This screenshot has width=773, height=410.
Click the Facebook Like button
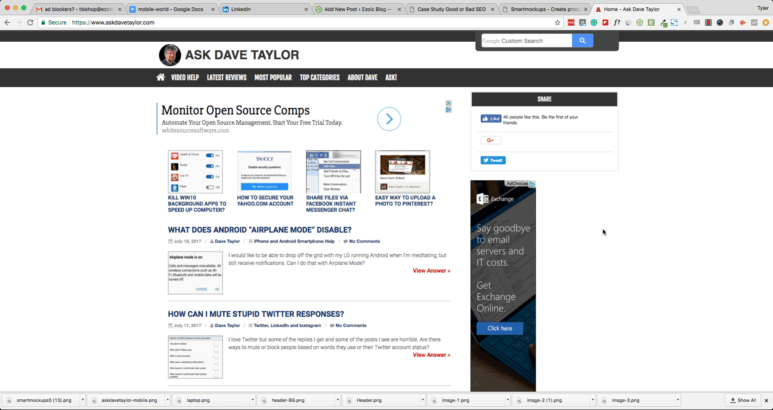491,119
